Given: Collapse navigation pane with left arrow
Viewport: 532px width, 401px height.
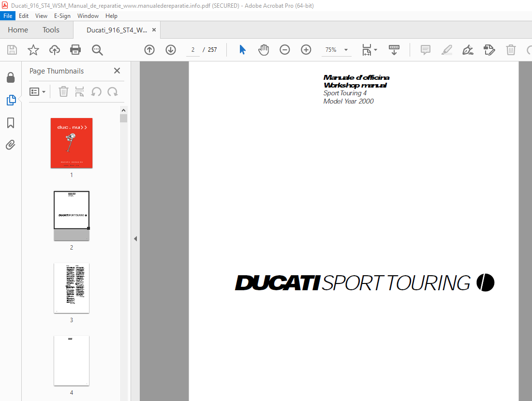Looking at the screenshot, I should point(135,239).
